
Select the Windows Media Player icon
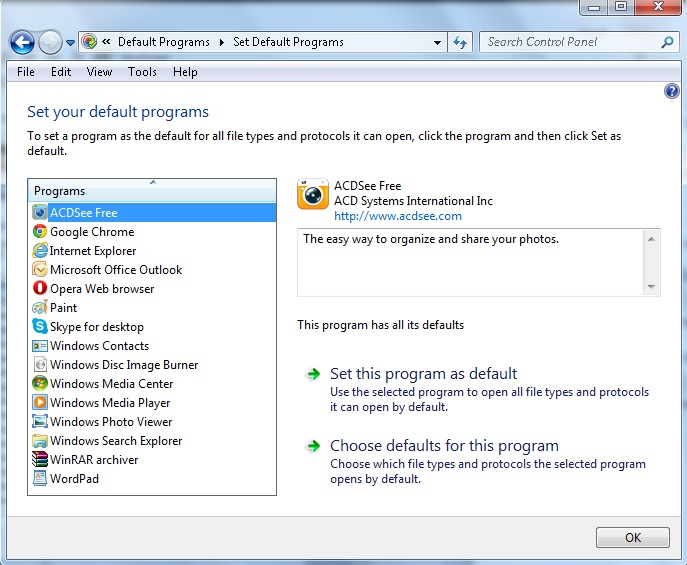(40, 403)
